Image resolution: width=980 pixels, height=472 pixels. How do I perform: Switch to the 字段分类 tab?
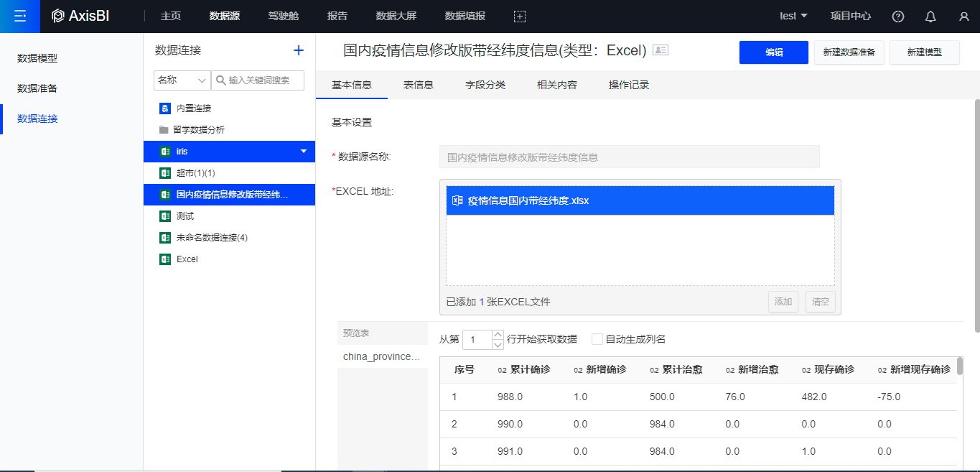[485, 85]
